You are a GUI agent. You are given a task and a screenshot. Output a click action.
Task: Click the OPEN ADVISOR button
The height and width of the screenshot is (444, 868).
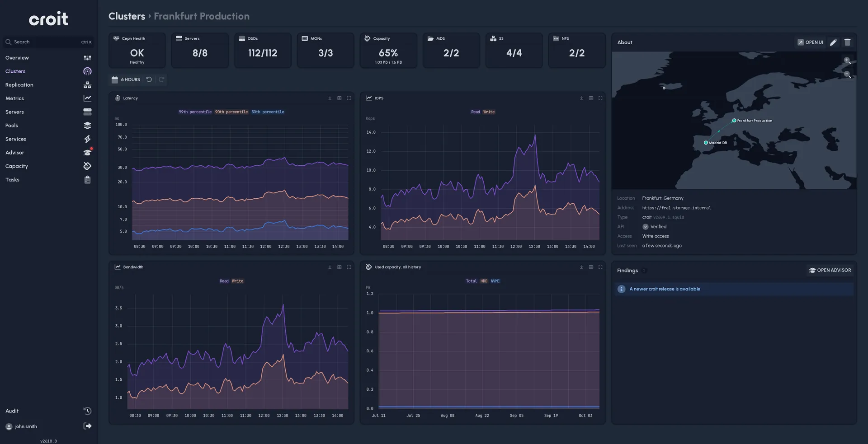coord(830,270)
